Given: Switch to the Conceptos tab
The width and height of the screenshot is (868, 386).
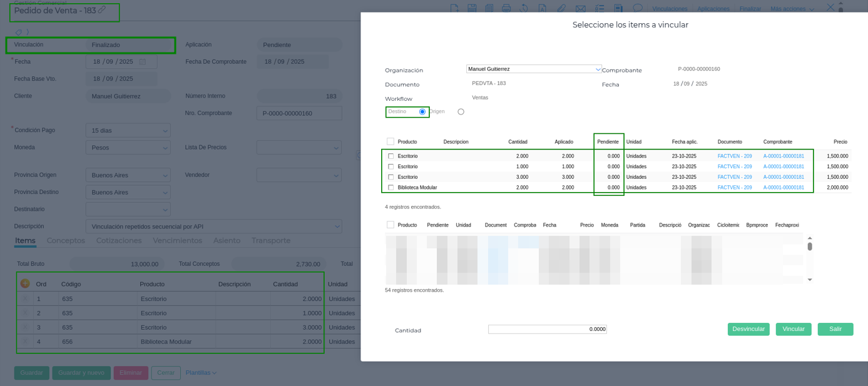Looking at the screenshot, I should tap(66, 241).
